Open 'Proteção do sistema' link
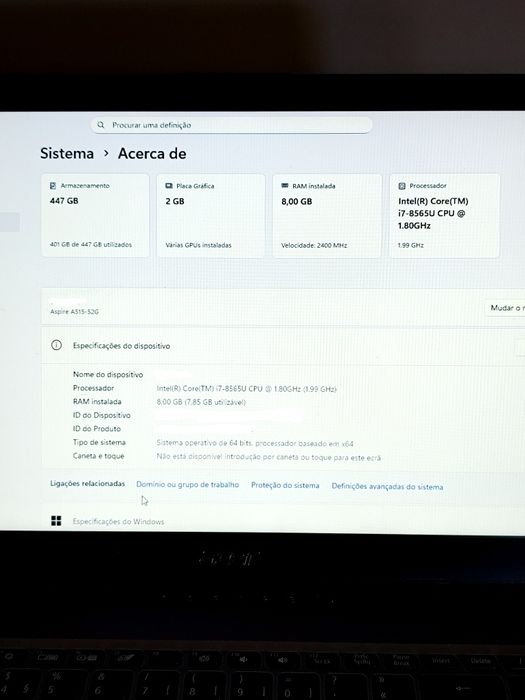This screenshot has height=700, width=525. tap(285, 485)
